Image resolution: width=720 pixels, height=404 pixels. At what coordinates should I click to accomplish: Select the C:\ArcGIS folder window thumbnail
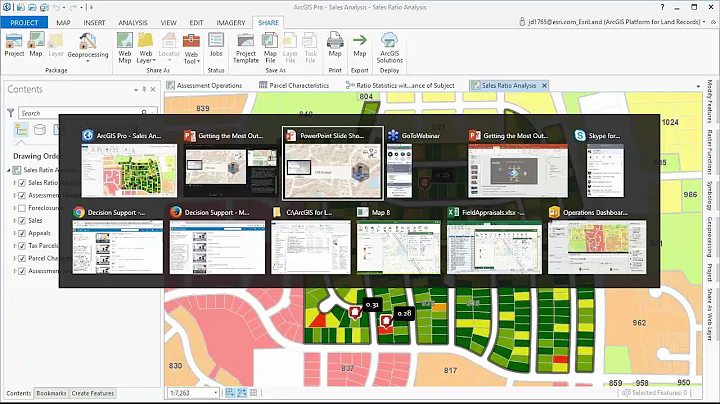tap(311, 247)
